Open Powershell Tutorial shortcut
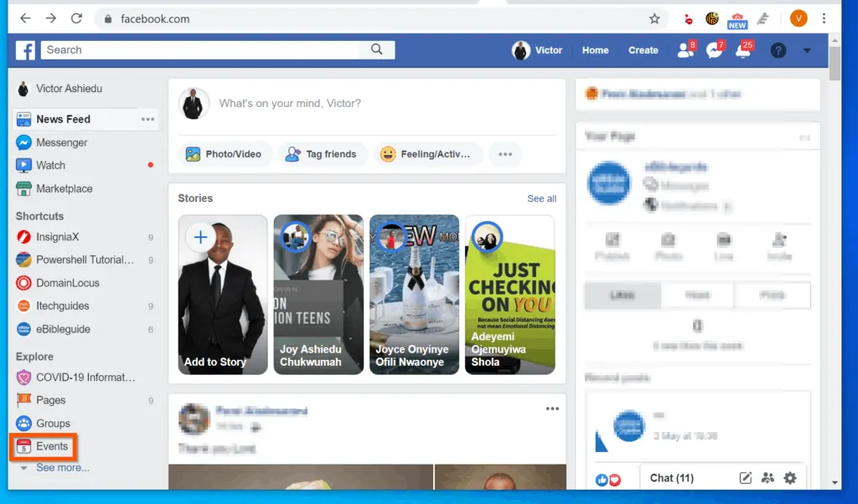The image size is (858, 504). [85, 260]
